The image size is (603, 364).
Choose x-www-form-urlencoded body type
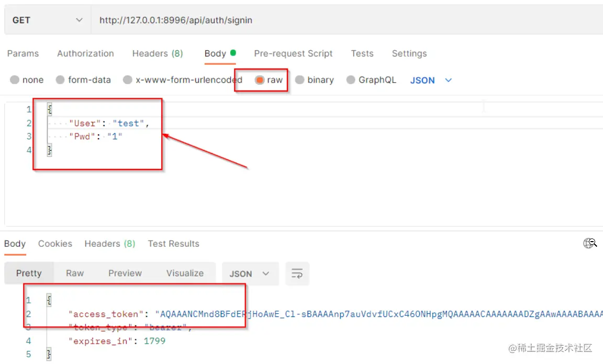(x=128, y=79)
